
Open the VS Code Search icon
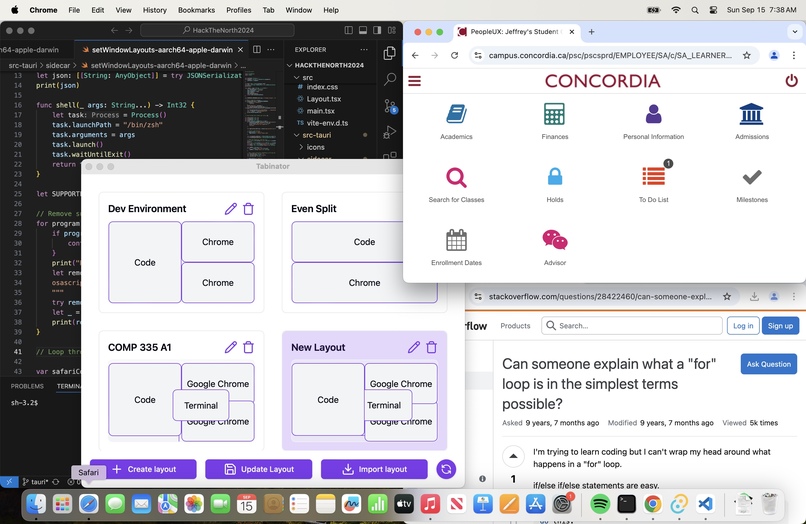point(390,80)
